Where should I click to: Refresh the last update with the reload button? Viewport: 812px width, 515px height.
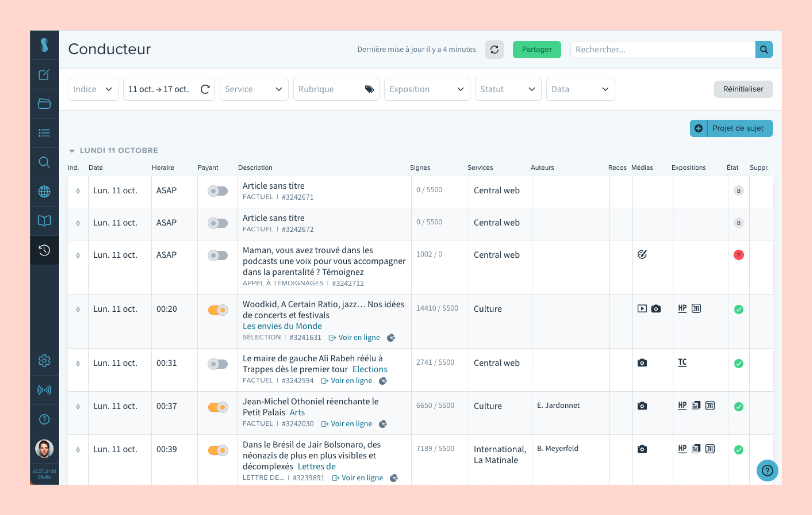[x=494, y=49]
